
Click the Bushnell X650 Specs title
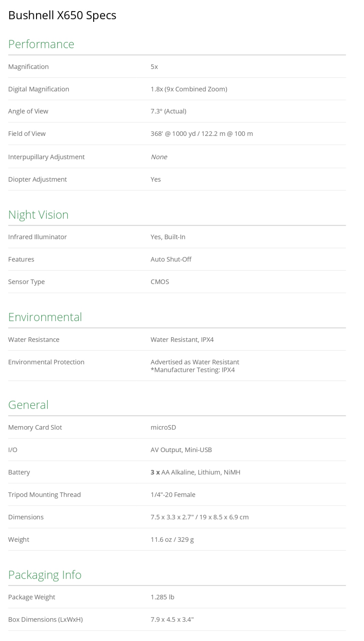pyautogui.click(x=62, y=15)
